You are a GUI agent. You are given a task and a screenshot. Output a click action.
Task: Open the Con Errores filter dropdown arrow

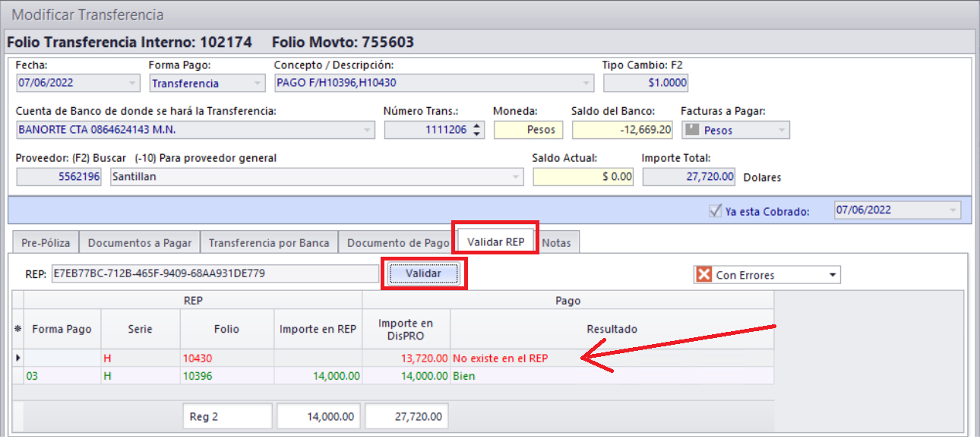(x=832, y=275)
